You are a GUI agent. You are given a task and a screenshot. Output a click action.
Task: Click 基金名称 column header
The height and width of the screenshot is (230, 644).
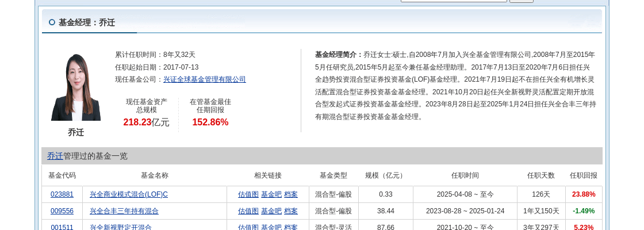pyautogui.click(x=155, y=175)
